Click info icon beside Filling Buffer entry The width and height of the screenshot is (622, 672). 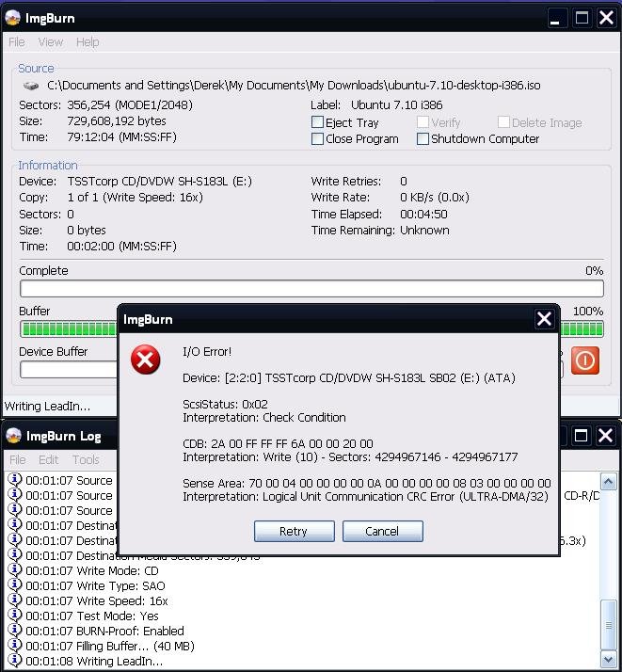(14, 645)
